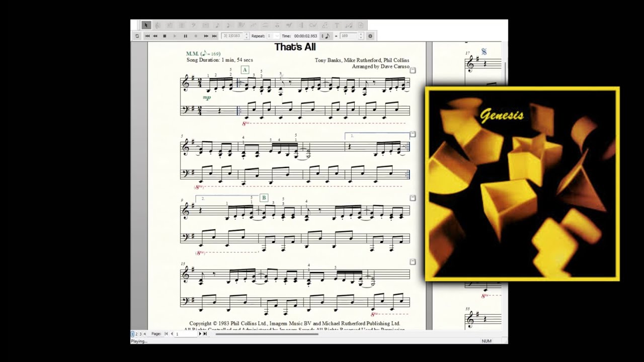Pick the note entry tool icon
Screen dimensions: 644x362
217,25
